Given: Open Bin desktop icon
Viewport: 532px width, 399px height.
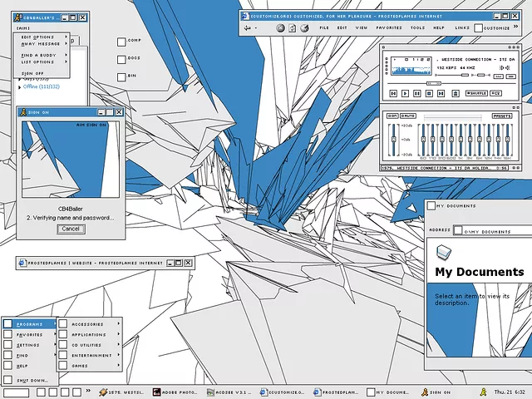Looking at the screenshot, I should 121,77.
